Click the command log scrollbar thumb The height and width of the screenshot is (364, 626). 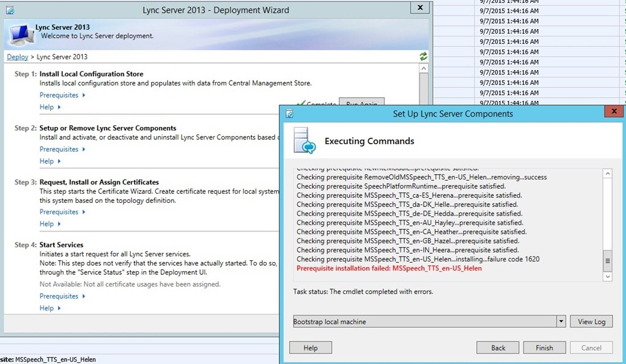click(x=607, y=261)
